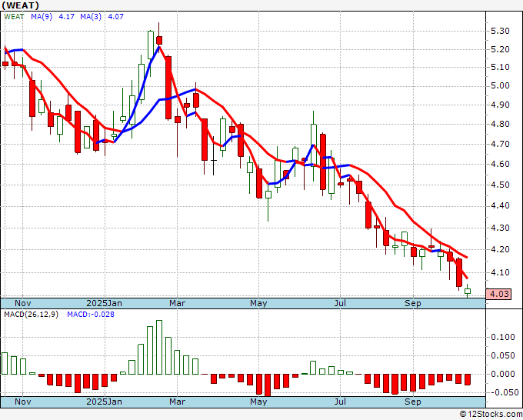
Task: Click the 4.30 price axis label
Action: click(x=501, y=228)
